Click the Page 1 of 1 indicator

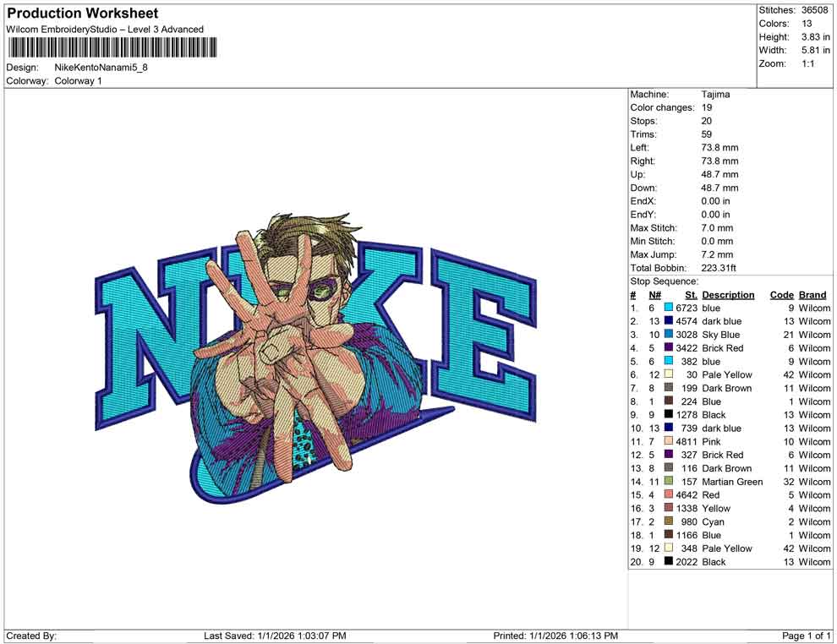coord(806,636)
